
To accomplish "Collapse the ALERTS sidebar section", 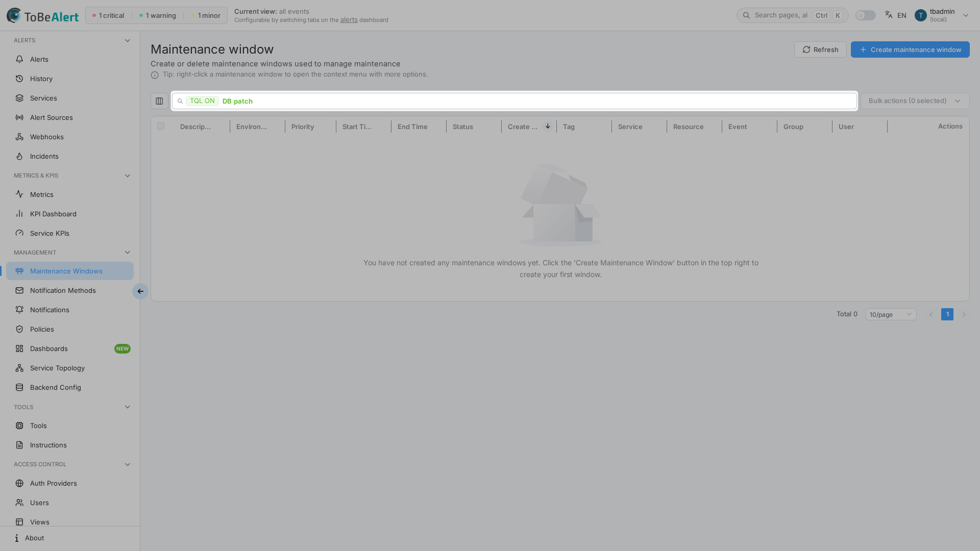I will (x=128, y=40).
